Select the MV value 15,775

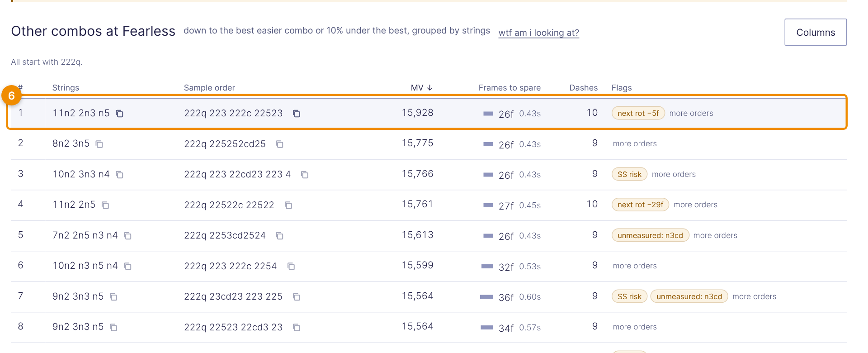[x=418, y=143]
